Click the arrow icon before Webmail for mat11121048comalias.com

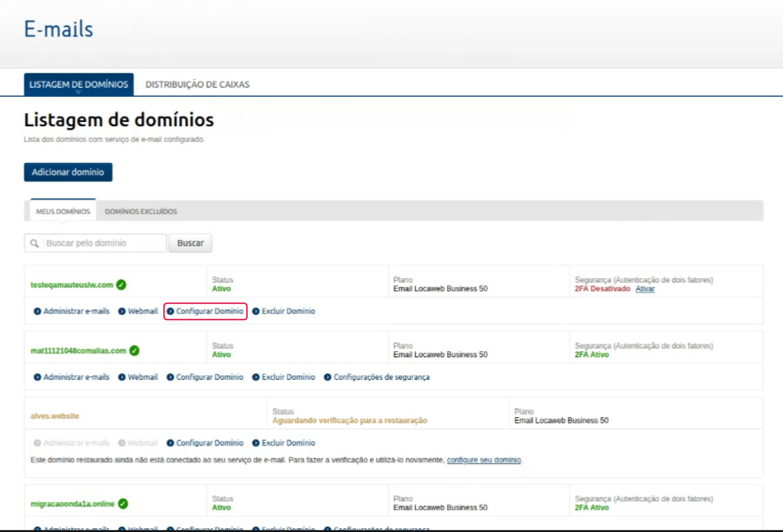(x=122, y=377)
